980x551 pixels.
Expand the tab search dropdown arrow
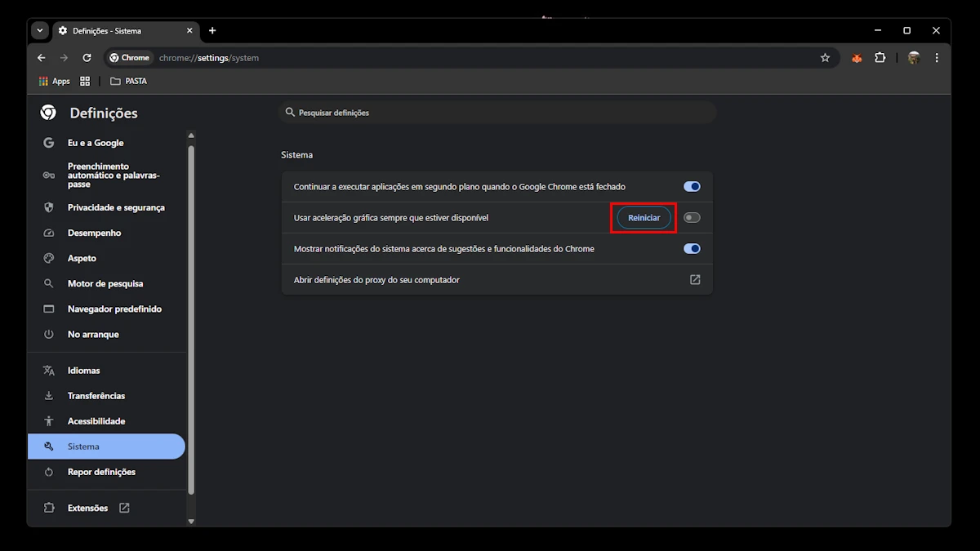(40, 30)
